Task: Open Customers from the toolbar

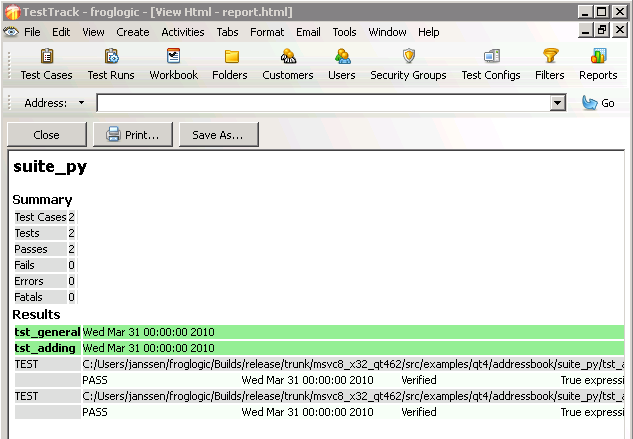Action: pos(288,64)
